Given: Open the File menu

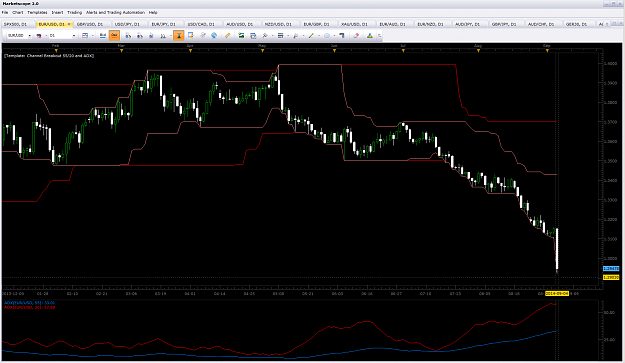Looking at the screenshot, I should click(5, 12).
